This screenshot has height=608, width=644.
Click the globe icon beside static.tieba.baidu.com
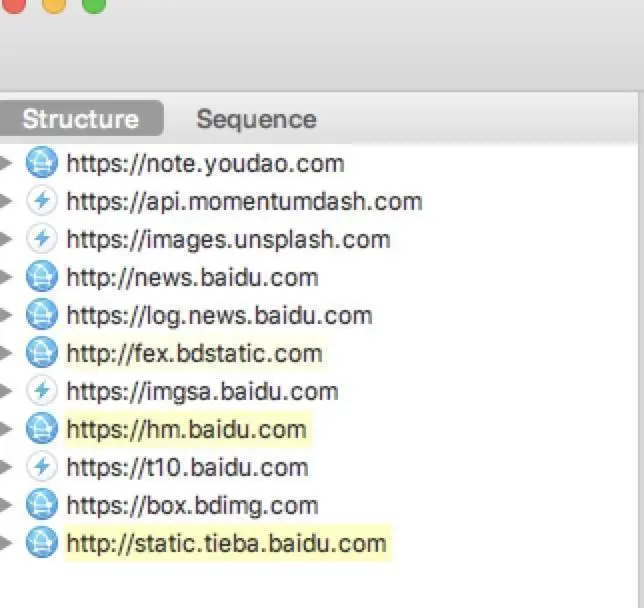coord(41,543)
